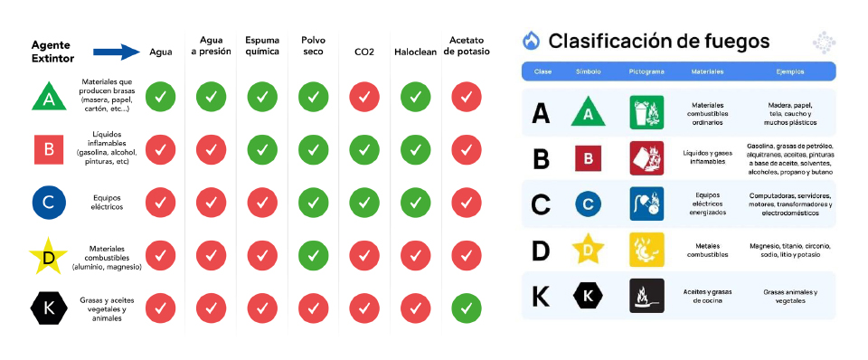868x360 pixels.
Task: Click the Ejemplos column header
Action: [790, 72]
